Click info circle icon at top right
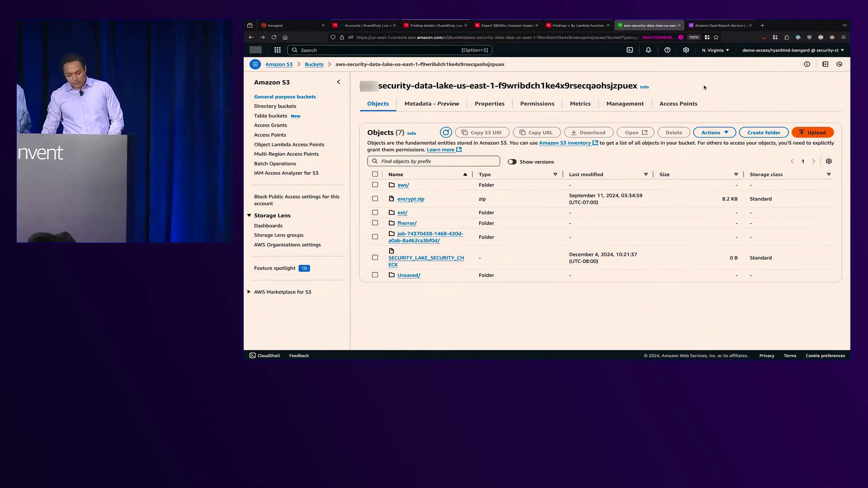This screenshot has width=868, height=488. pyautogui.click(x=807, y=64)
